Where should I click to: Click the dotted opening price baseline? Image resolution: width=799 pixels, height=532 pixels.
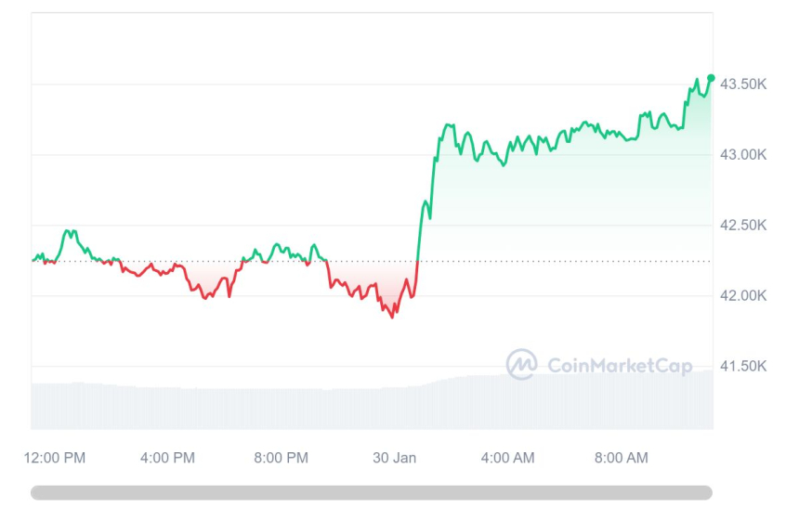pos(557,261)
